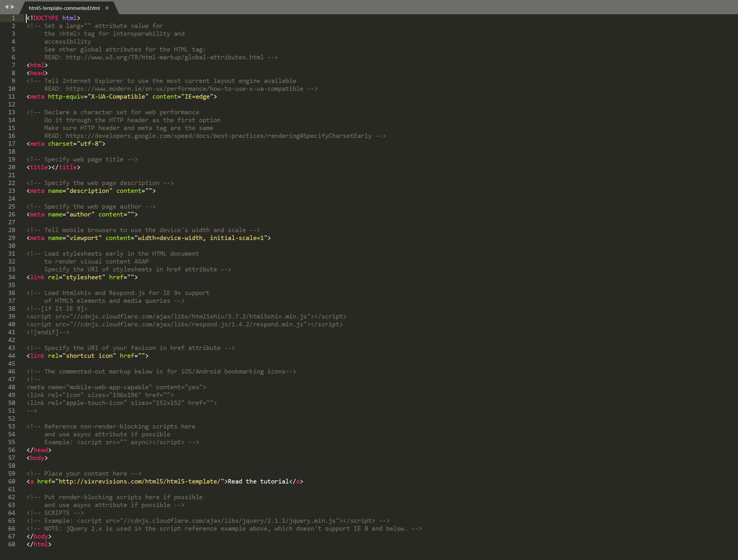The image size is (738, 560).
Task: Place cursor on the DOCTYPE declaration
Action: pos(52,18)
